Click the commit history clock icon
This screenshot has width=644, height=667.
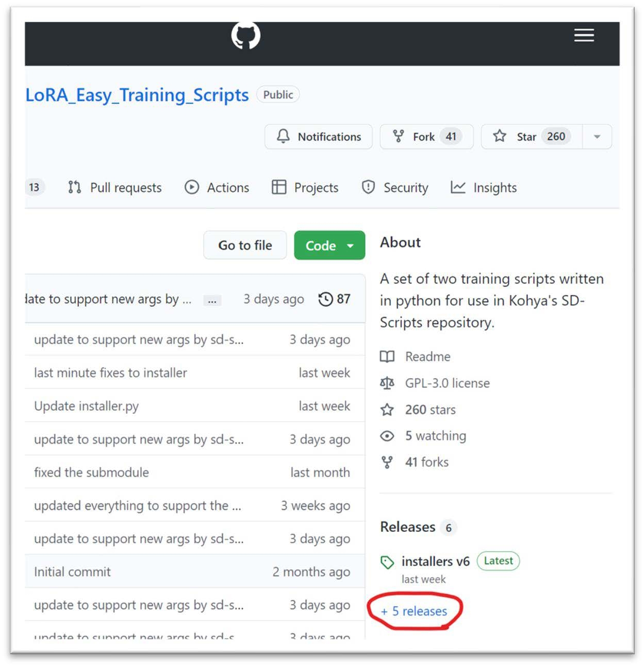click(x=325, y=299)
